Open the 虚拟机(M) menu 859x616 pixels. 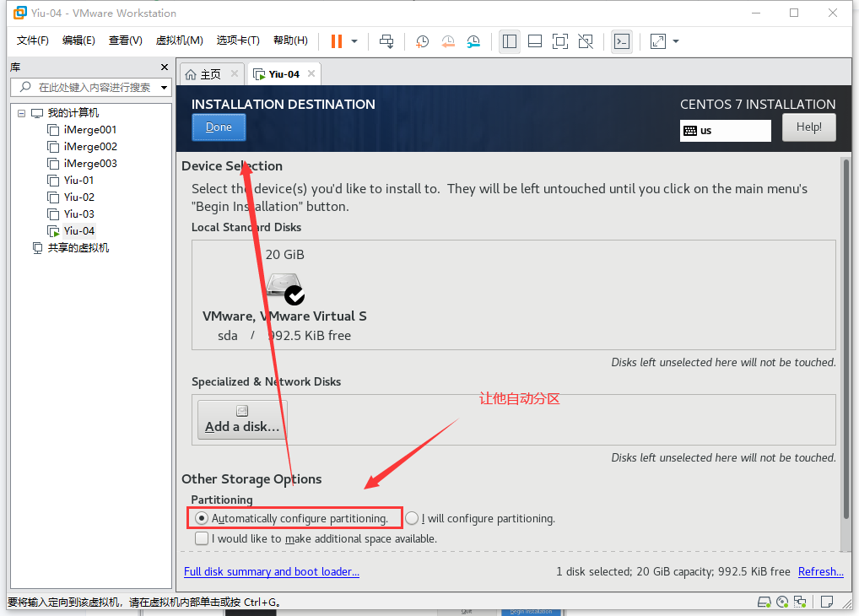179,41
